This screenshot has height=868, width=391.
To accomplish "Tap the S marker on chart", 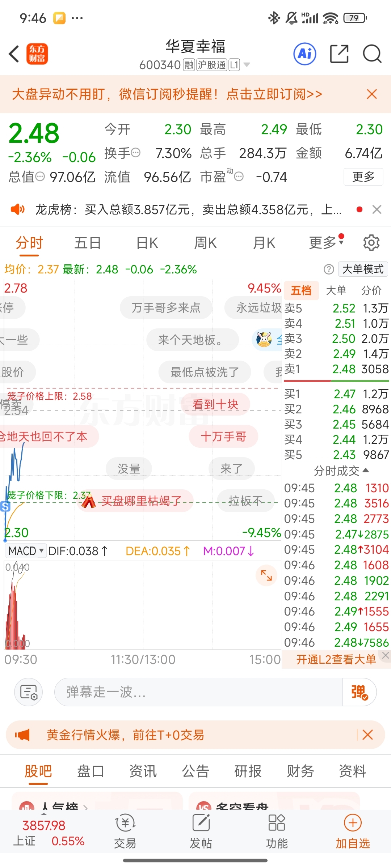I will [x=5, y=506].
